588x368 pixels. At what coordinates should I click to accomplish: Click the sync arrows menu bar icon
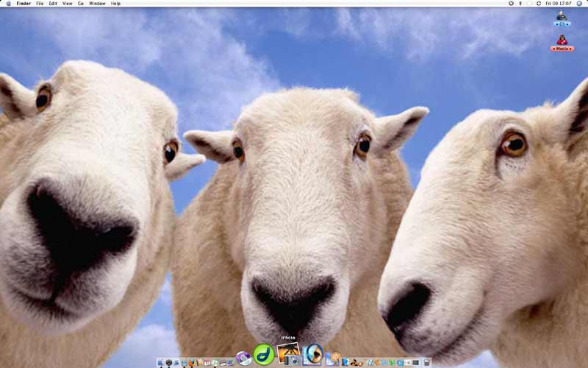pyautogui.click(x=539, y=4)
